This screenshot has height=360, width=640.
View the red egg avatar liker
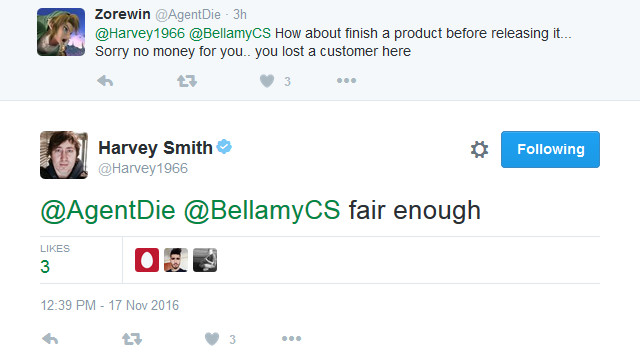click(147, 260)
